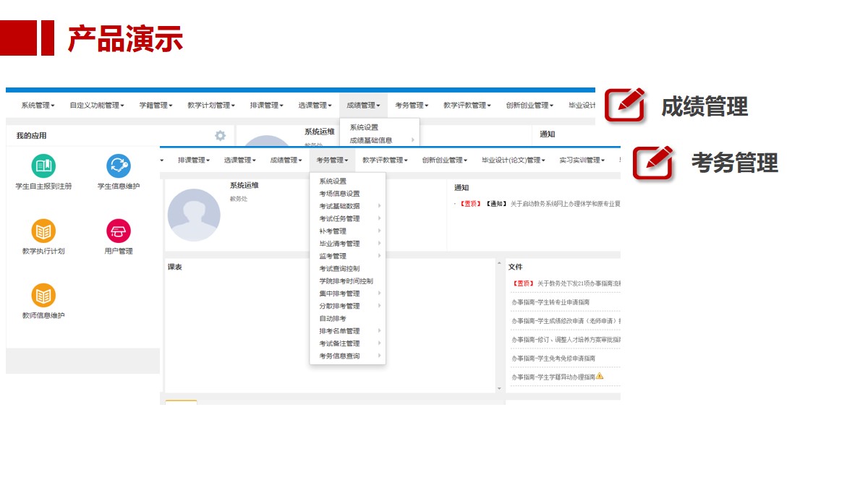Select 考试查询控制 menu entry
Image resolution: width=868 pixels, height=488 pixels.
pyautogui.click(x=339, y=268)
